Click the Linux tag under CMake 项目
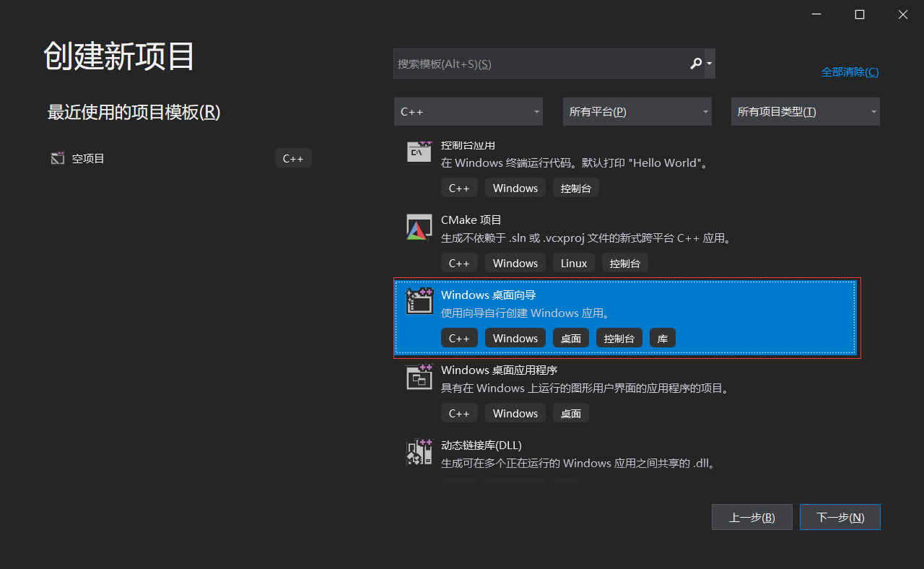 point(573,262)
